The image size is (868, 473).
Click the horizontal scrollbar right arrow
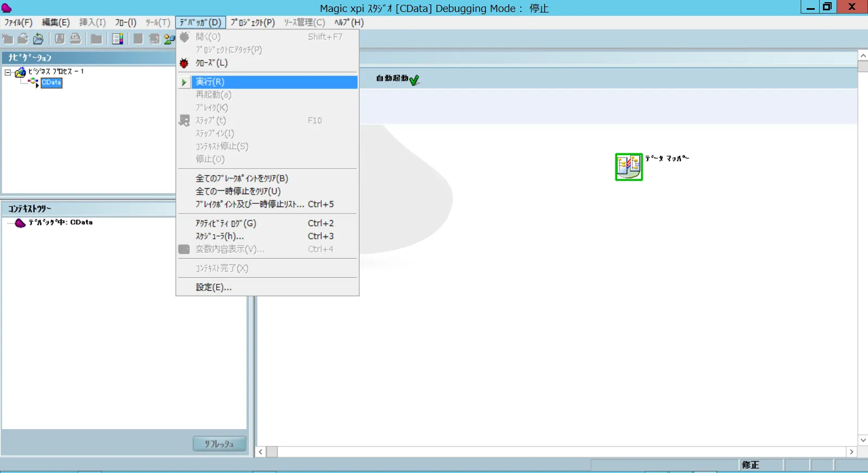pyautogui.click(x=851, y=452)
